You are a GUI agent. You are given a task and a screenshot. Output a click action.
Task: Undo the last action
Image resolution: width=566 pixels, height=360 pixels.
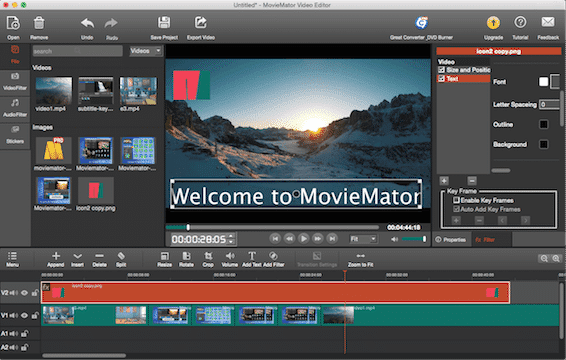(x=87, y=23)
